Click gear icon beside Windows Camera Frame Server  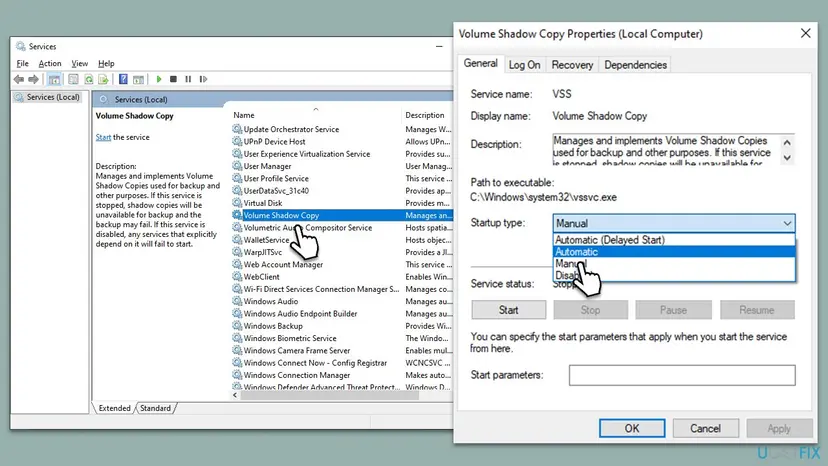coord(237,350)
